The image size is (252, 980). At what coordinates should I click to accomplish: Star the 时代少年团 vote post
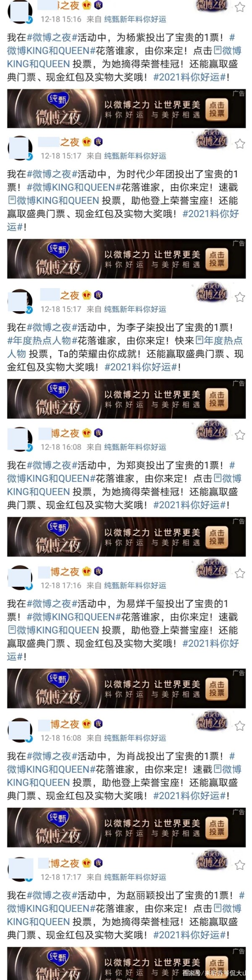click(240, 144)
